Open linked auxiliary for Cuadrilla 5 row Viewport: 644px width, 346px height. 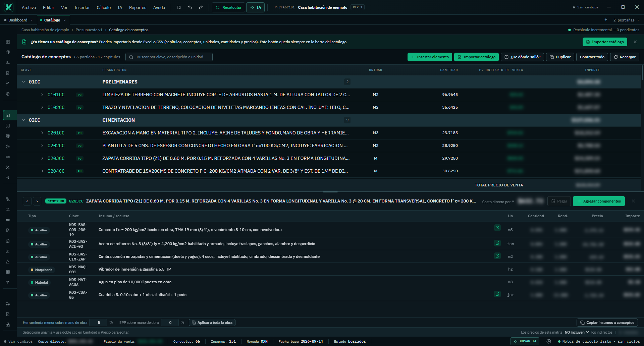497,294
